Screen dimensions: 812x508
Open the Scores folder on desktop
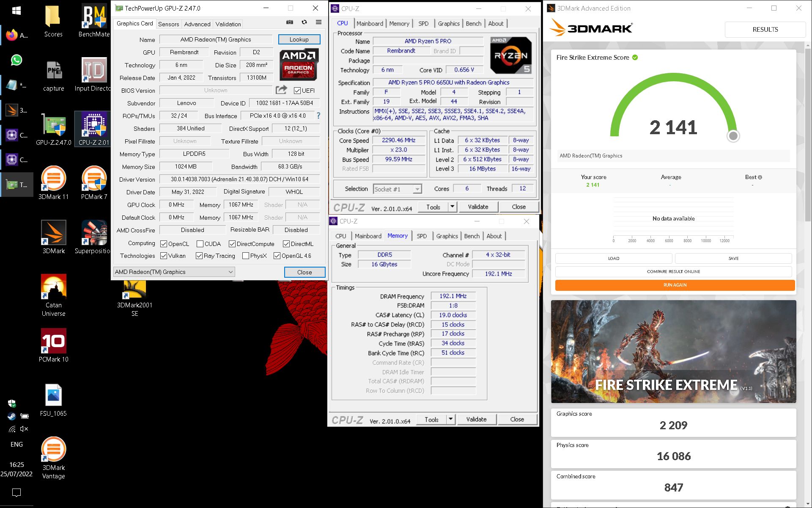tap(53, 21)
